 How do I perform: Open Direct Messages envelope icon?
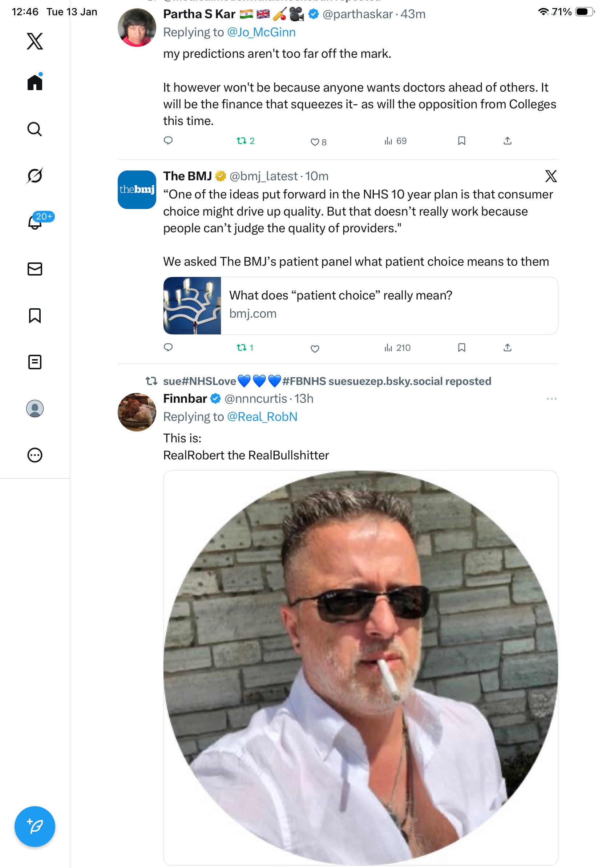(35, 269)
